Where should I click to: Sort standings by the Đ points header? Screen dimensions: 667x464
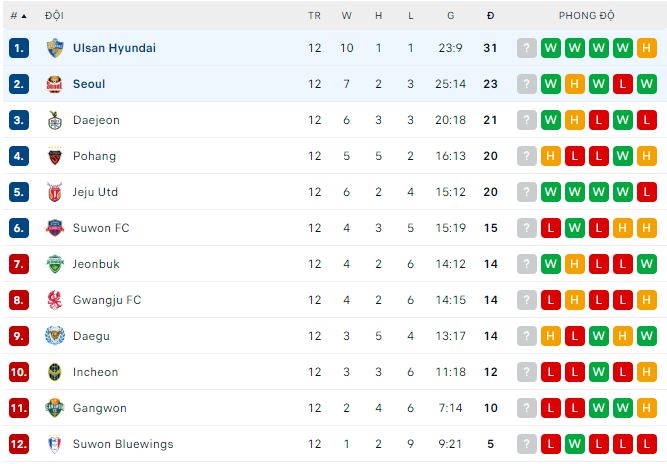click(490, 16)
